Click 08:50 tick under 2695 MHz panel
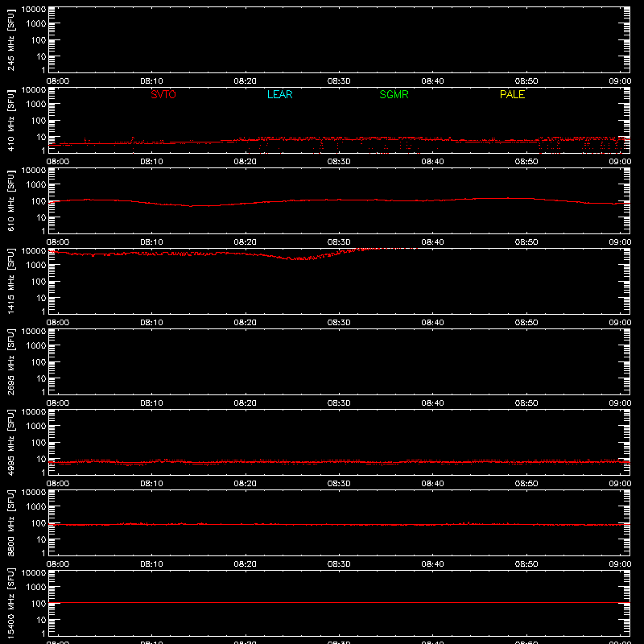The image size is (644, 644). [x=526, y=403]
